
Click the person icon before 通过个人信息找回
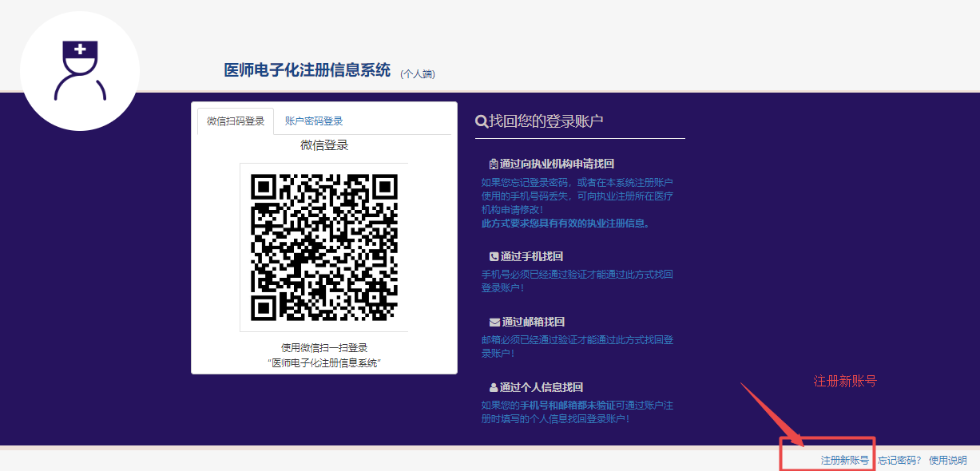click(494, 388)
